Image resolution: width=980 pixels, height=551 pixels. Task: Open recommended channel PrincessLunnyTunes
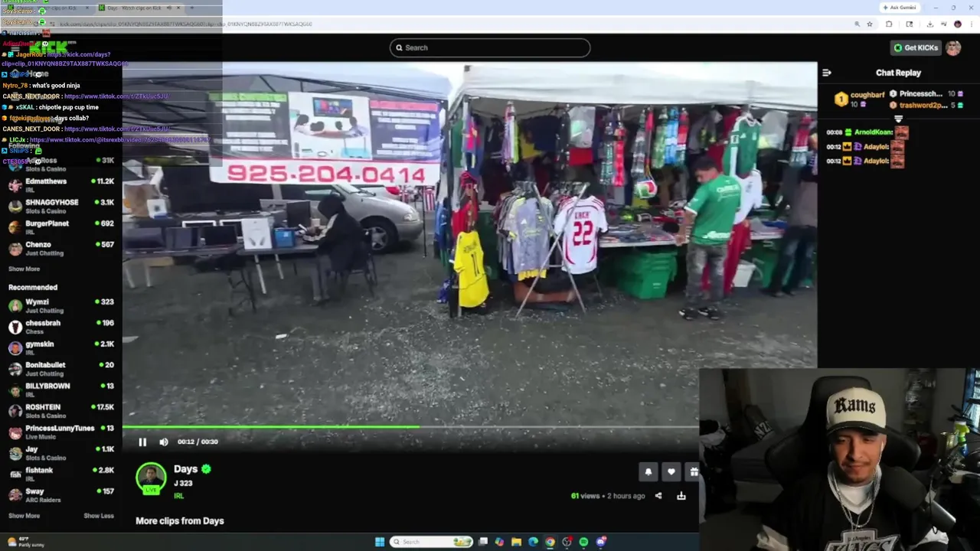(61, 432)
